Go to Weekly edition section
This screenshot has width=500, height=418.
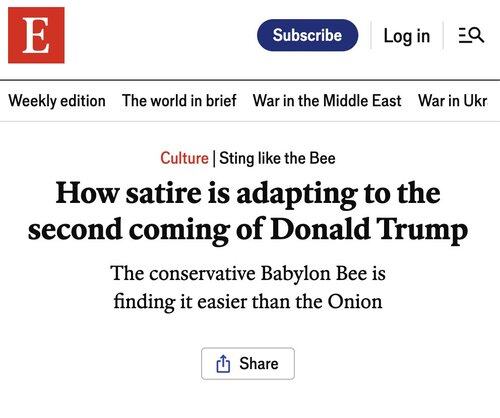pyautogui.click(x=57, y=101)
